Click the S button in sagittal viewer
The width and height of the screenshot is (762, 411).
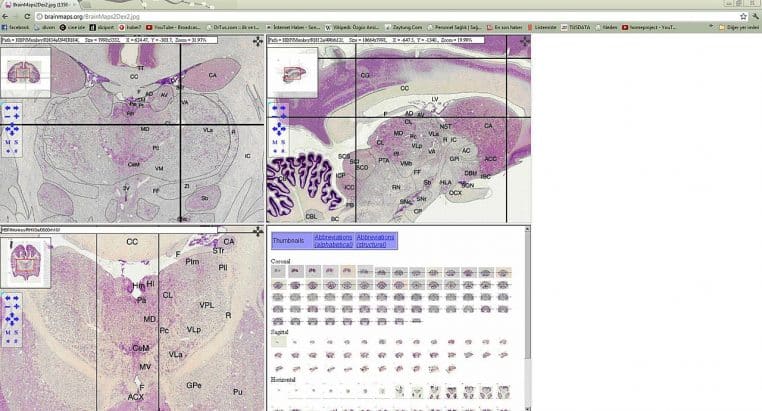click(x=283, y=142)
